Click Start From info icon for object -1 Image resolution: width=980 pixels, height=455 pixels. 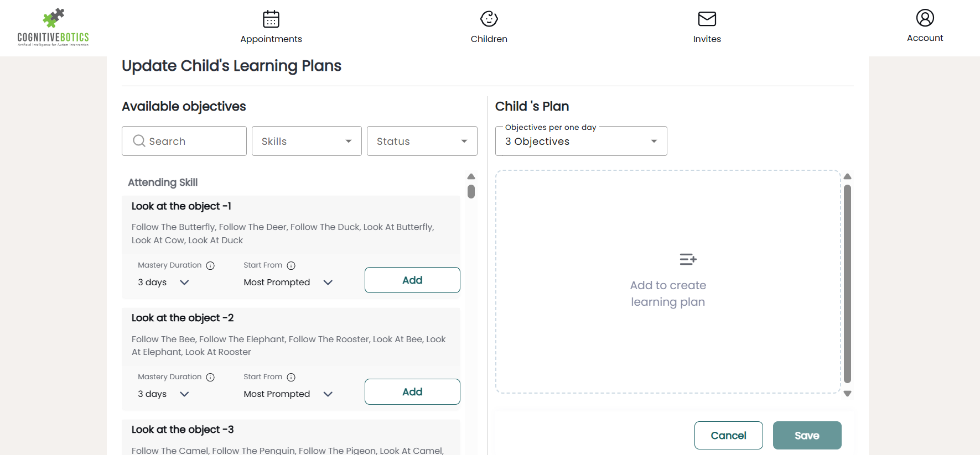pos(291,266)
